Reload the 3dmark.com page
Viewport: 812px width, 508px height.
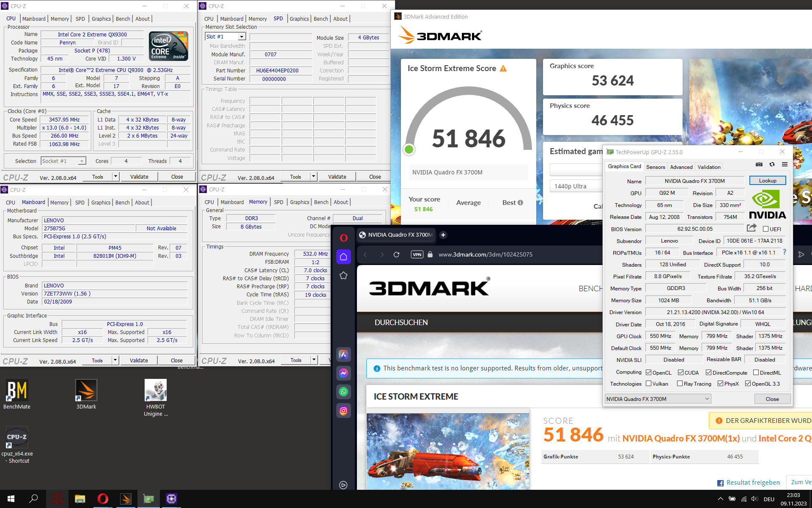click(396, 254)
